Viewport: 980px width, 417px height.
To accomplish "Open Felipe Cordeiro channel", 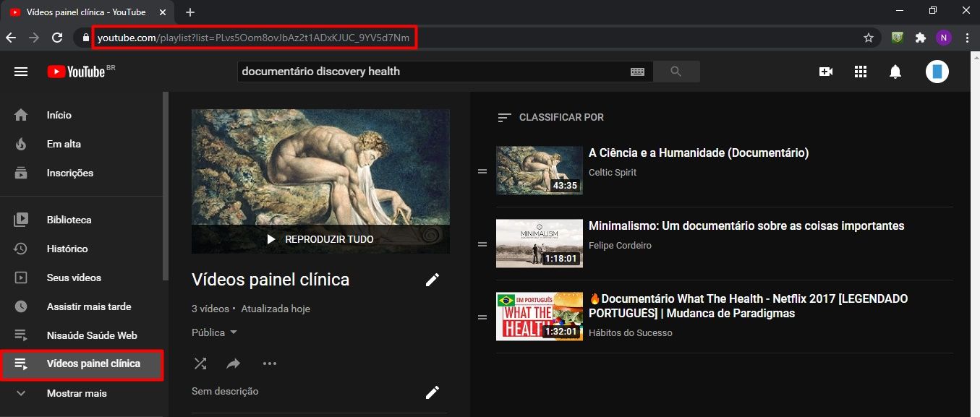I will coord(620,246).
